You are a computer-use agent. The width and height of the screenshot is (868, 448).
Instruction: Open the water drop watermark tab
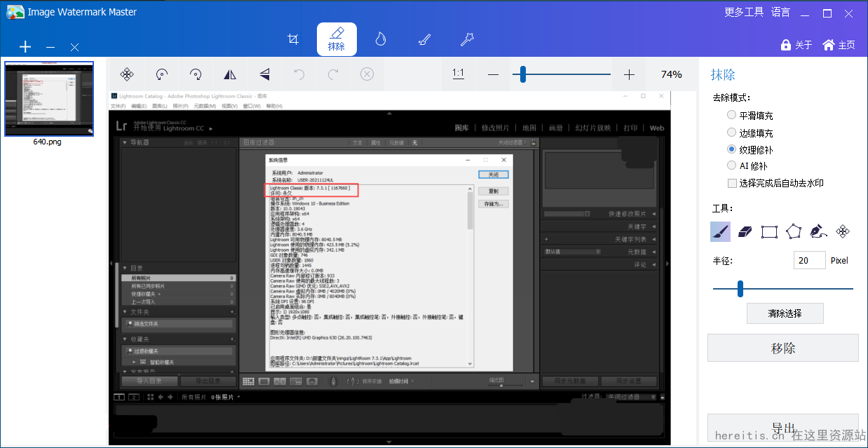click(380, 39)
